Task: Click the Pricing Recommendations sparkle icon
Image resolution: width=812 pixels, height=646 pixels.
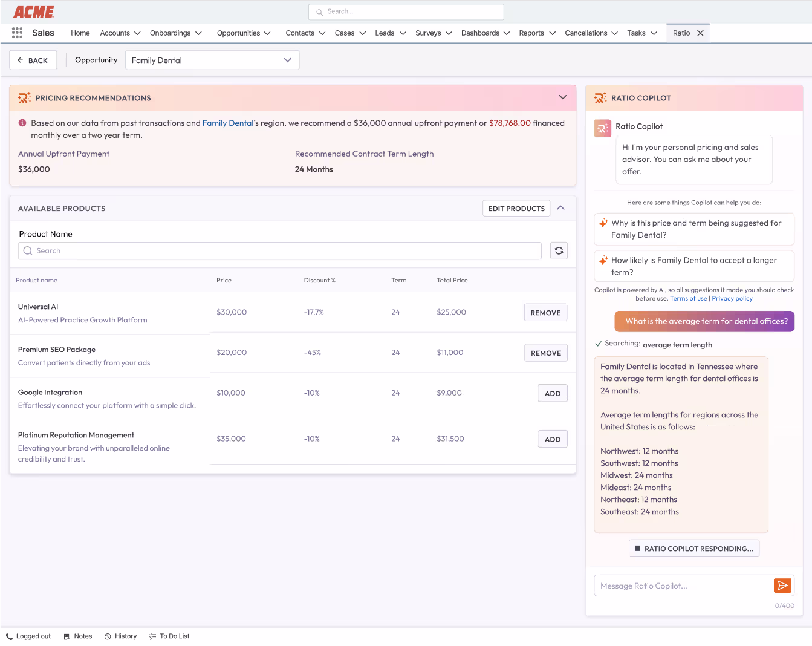Action: [x=24, y=98]
